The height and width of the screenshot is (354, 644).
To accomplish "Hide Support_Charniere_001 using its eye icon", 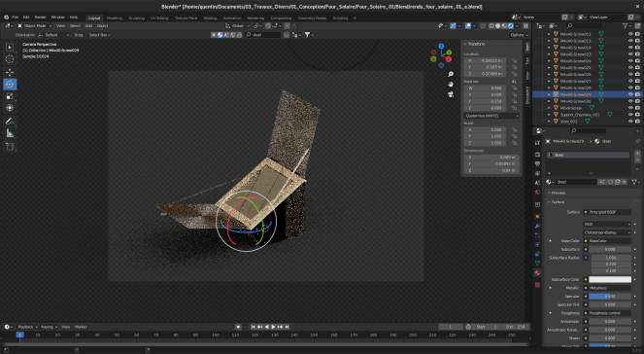I will [x=630, y=115].
